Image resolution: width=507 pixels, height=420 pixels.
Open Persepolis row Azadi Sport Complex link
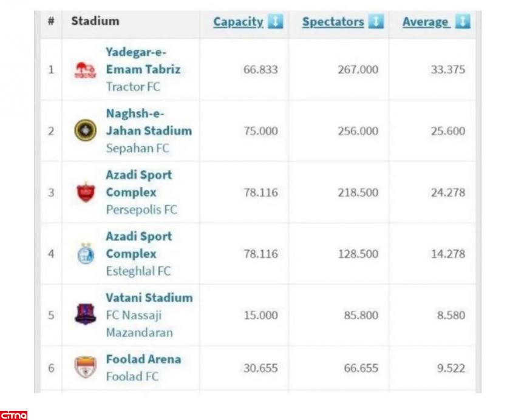138,183
